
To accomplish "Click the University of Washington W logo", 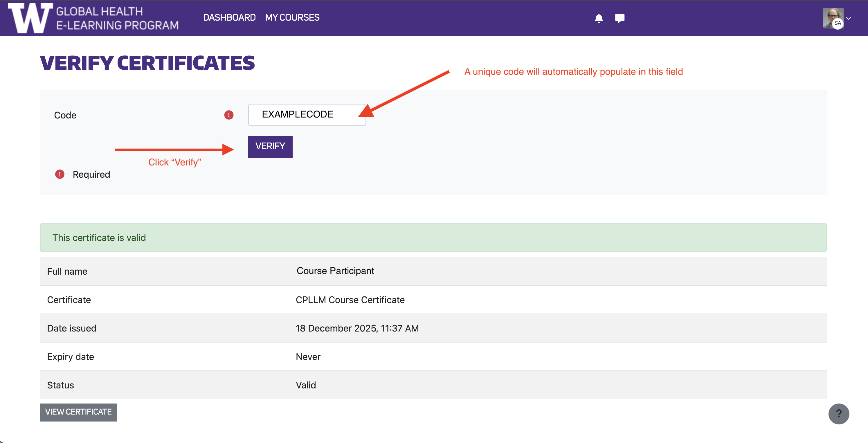I will [30, 18].
